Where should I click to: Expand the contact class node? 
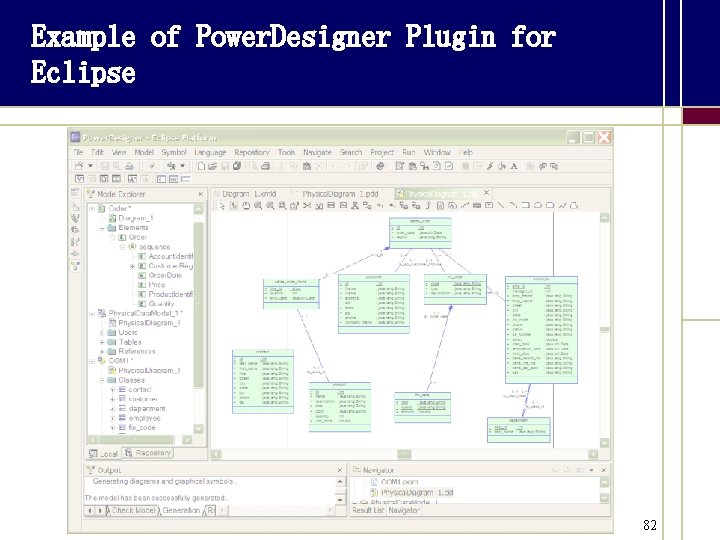112,390
